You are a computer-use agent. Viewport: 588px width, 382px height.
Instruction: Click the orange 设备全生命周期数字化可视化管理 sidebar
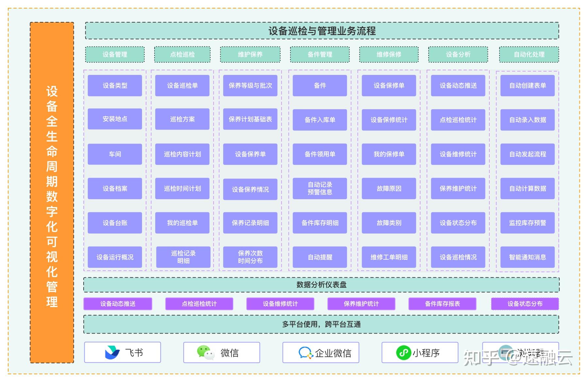pyautogui.click(x=52, y=193)
